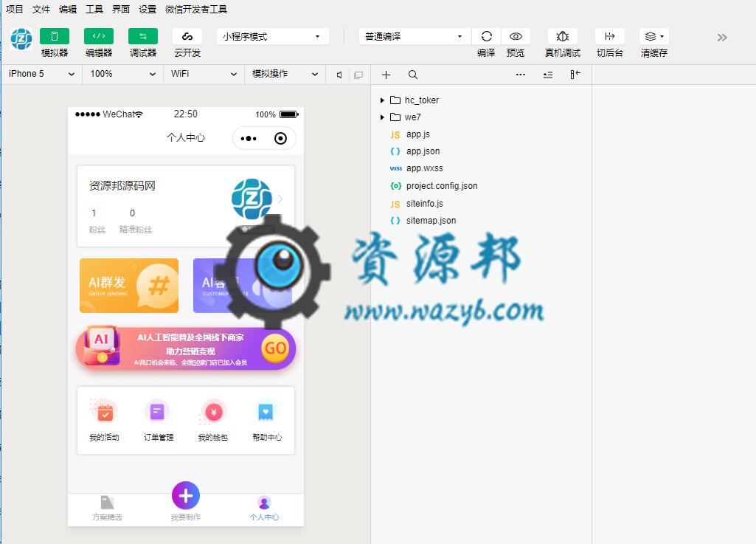Screen dimensions: 756x544
Task: Open the project.config.json file
Action: 442,186
